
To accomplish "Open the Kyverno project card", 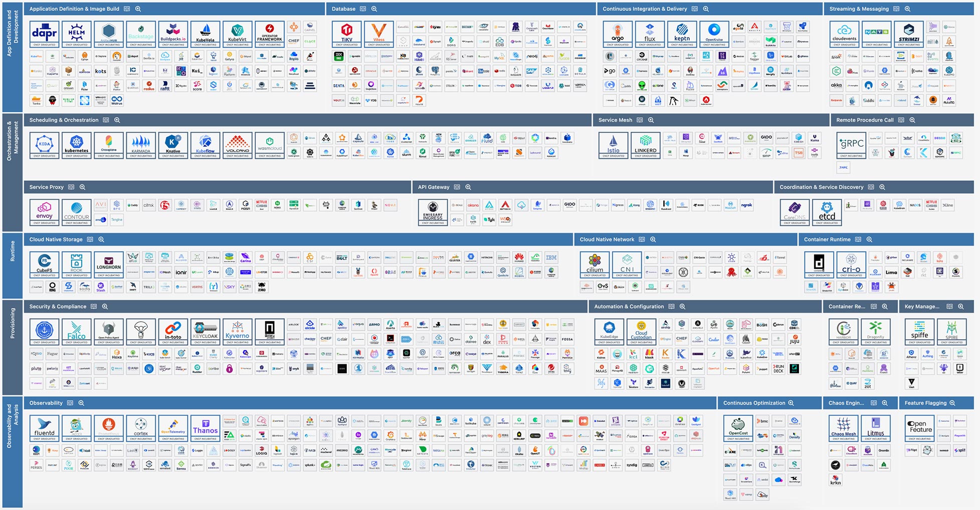I will coord(238,332).
